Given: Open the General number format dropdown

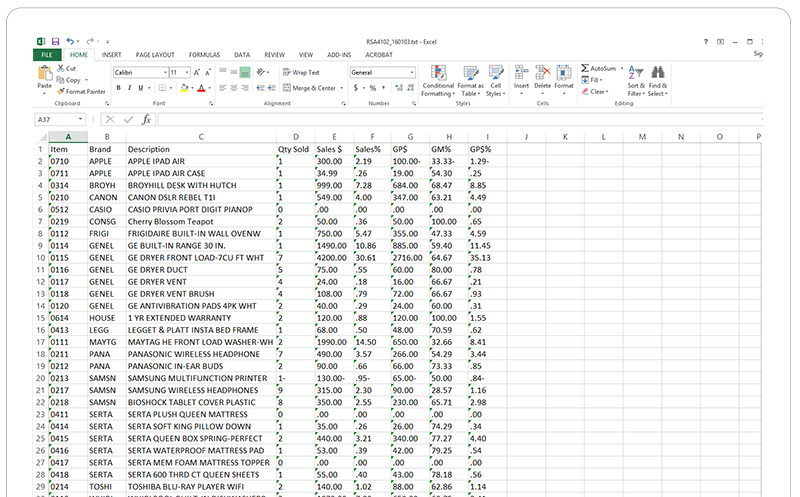Looking at the screenshot, I should pos(412,72).
